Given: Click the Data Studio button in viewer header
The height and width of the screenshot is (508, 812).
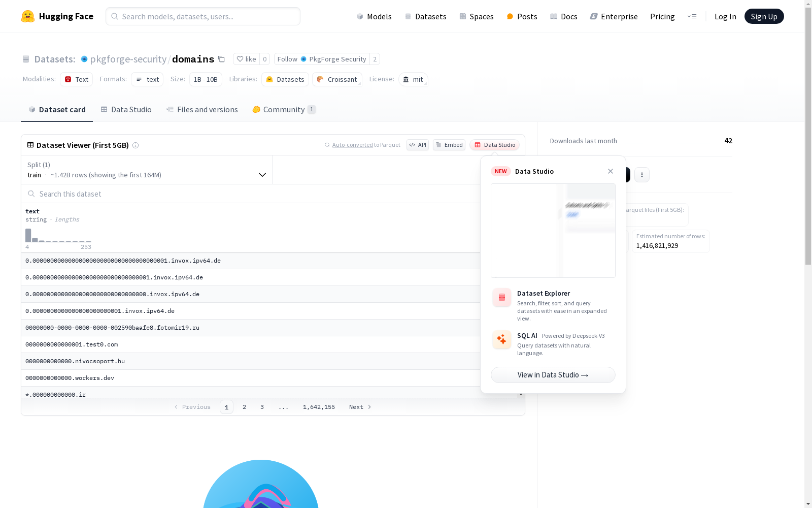Looking at the screenshot, I should coord(495,145).
